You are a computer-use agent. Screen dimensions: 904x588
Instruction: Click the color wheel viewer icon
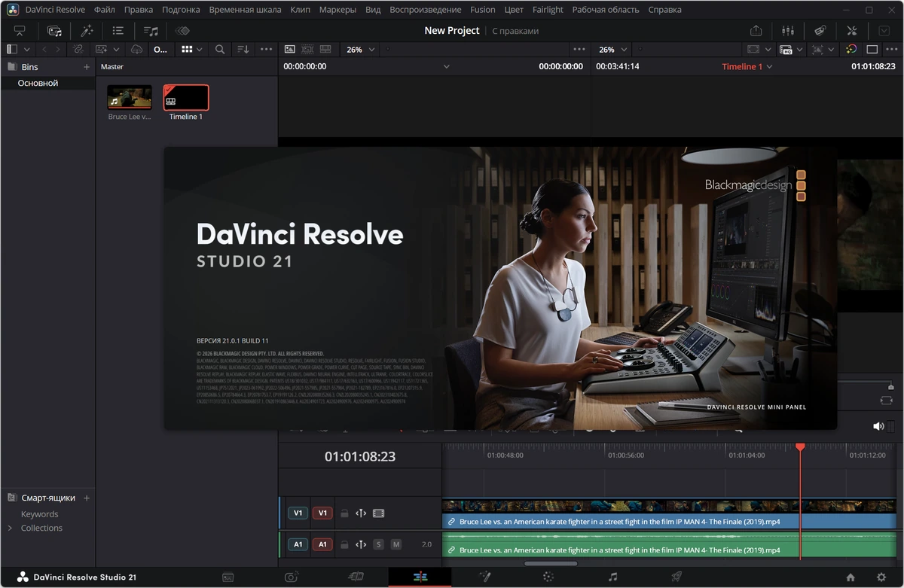click(x=851, y=49)
